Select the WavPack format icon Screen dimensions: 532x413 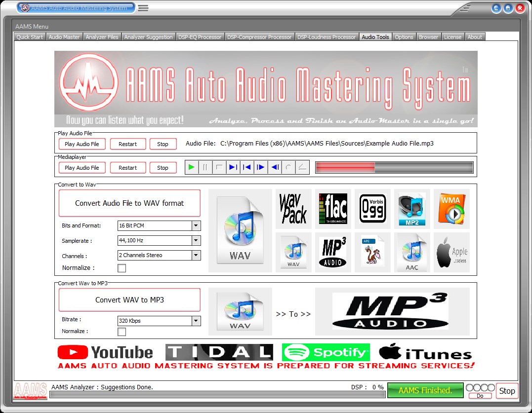(x=293, y=208)
